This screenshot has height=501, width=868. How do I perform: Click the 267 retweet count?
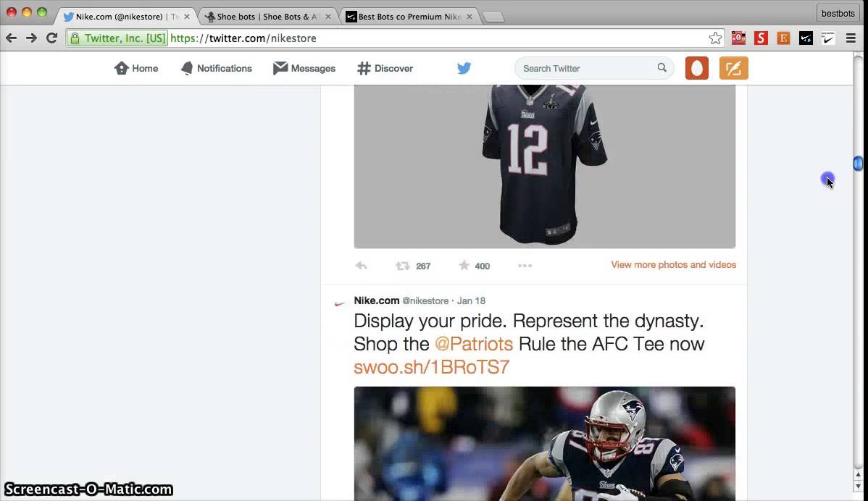tap(423, 266)
